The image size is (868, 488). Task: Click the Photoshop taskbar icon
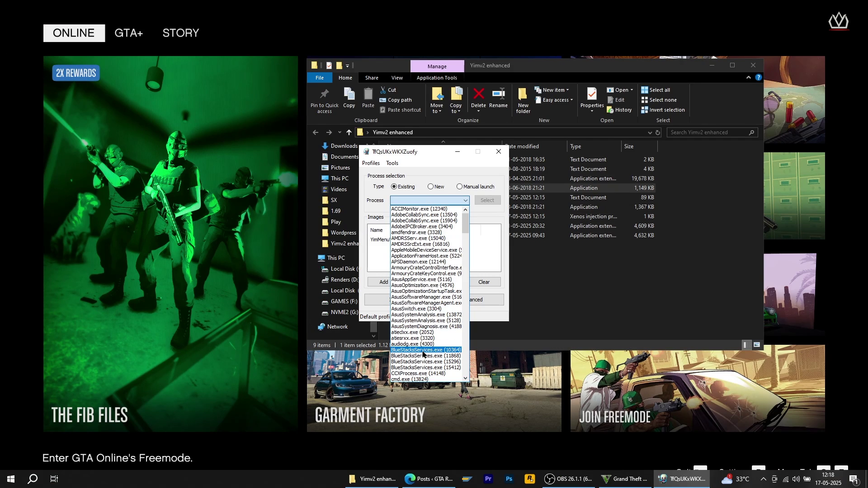coord(509,479)
